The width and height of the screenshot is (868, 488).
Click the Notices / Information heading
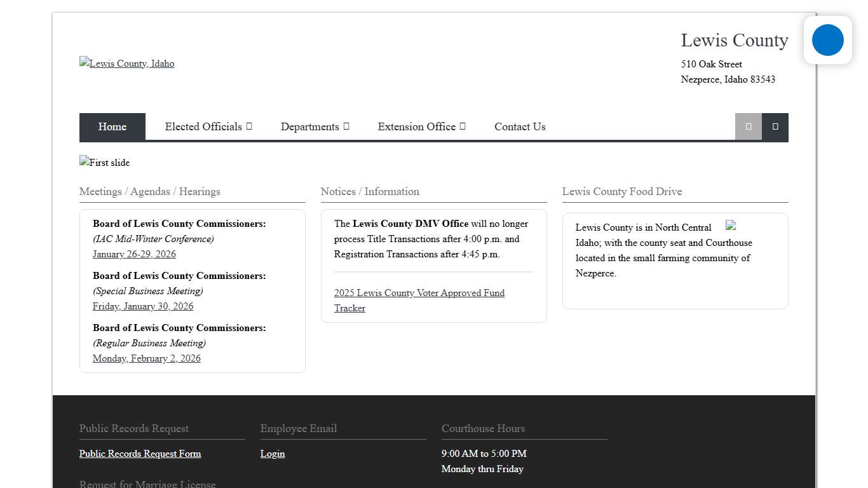pyautogui.click(x=370, y=191)
